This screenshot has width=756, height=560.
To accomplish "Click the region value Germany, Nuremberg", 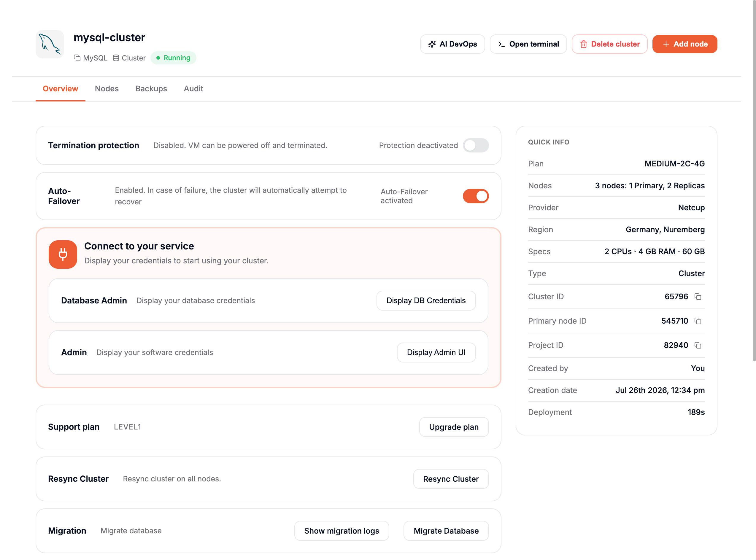I will [665, 230].
